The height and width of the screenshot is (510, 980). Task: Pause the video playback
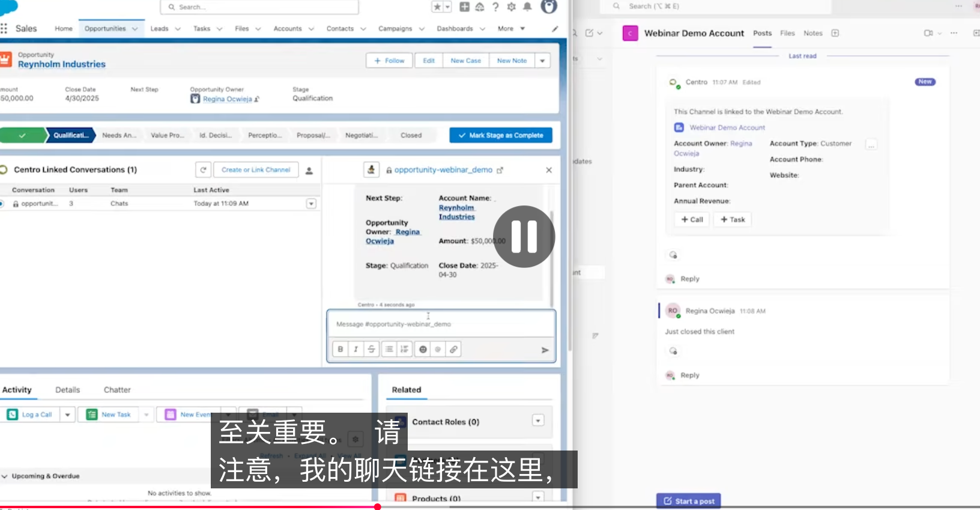(524, 237)
